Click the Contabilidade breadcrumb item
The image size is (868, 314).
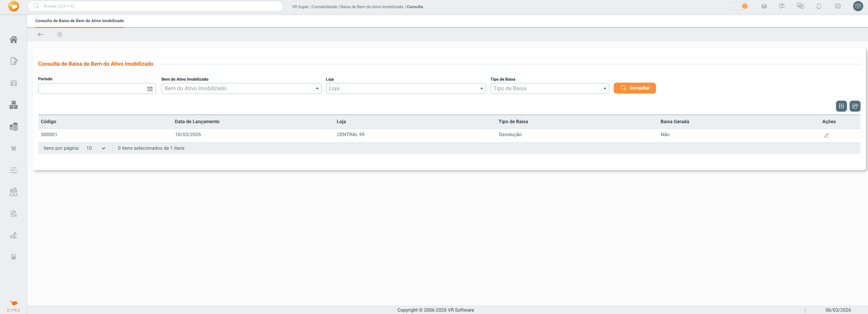[x=324, y=7]
